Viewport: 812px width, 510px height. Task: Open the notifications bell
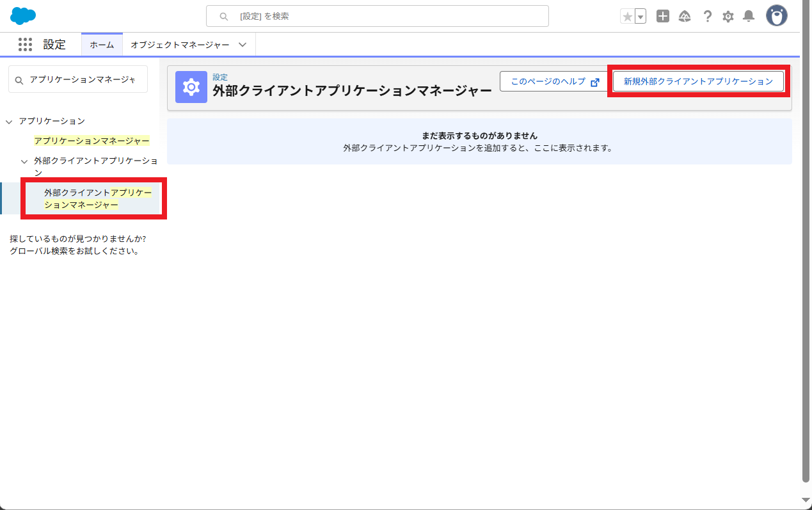(x=749, y=17)
